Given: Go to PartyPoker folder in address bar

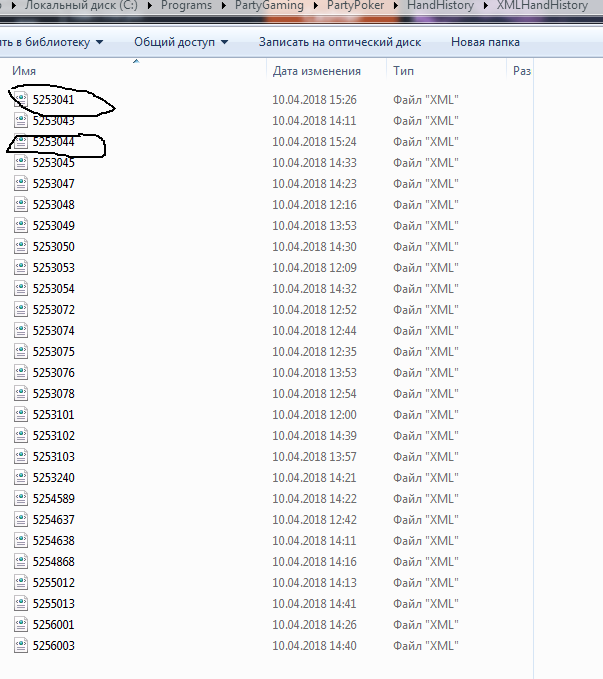Looking at the screenshot, I should [355, 6].
